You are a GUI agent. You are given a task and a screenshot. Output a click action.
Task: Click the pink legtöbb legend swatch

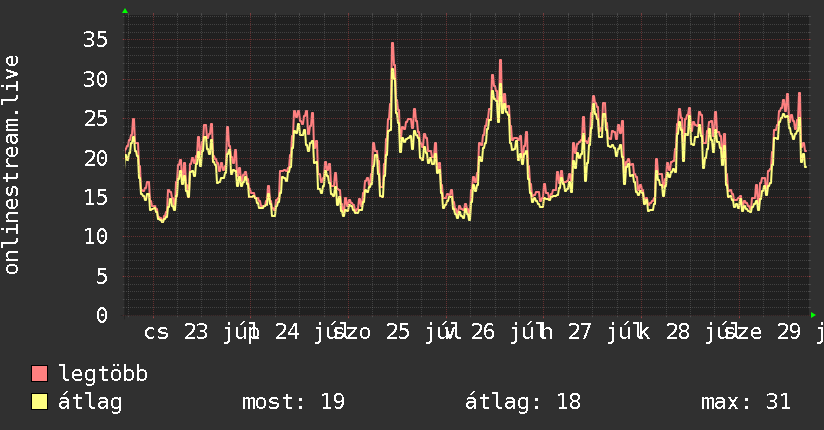(39, 374)
